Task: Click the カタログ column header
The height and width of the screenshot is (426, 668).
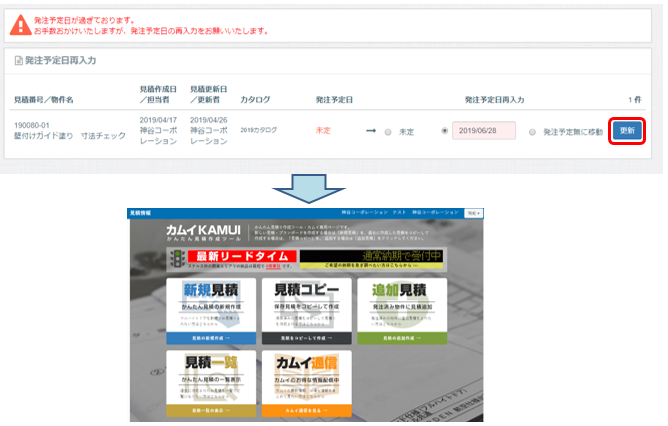Action: tap(255, 100)
